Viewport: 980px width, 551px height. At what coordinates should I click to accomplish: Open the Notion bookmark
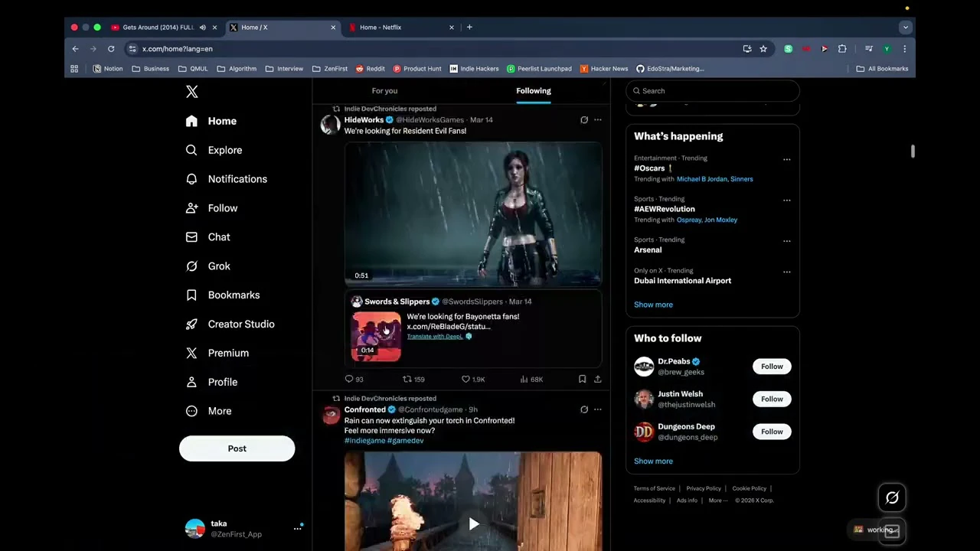[108, 69]
